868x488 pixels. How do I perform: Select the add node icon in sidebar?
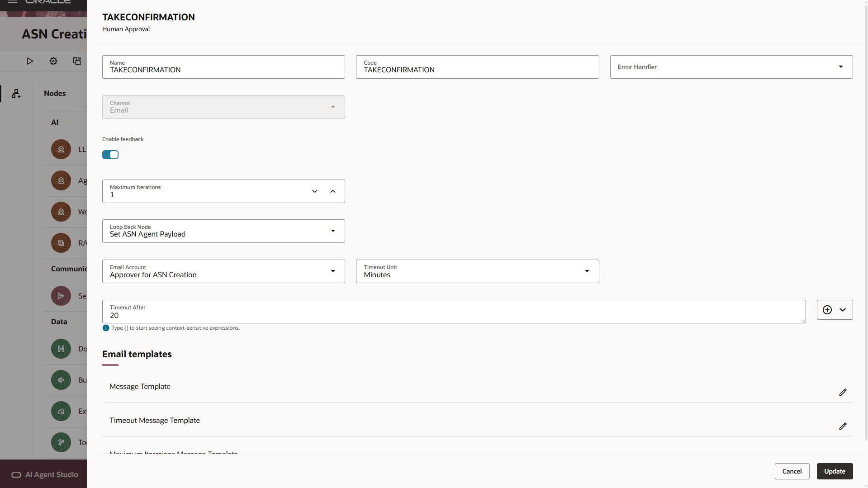click(16, 94)
